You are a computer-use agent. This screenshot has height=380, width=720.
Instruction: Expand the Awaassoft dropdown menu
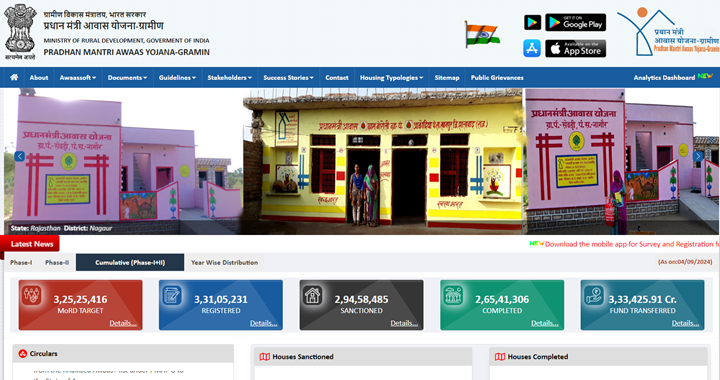click(x=78, y=78)
